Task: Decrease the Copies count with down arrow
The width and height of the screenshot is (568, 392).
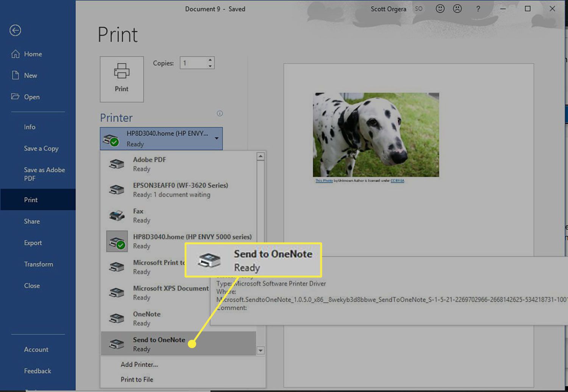Action: click(210, 66)
